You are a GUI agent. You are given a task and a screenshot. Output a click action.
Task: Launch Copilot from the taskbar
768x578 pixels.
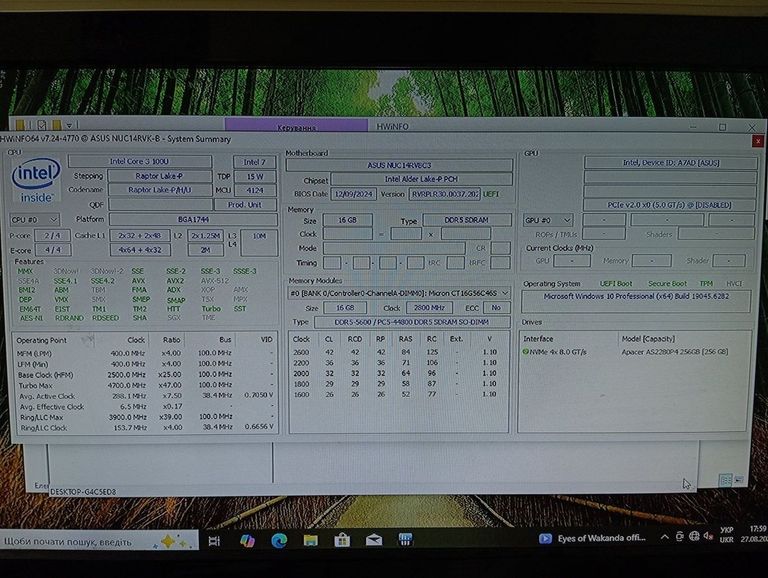coord(247,540)
